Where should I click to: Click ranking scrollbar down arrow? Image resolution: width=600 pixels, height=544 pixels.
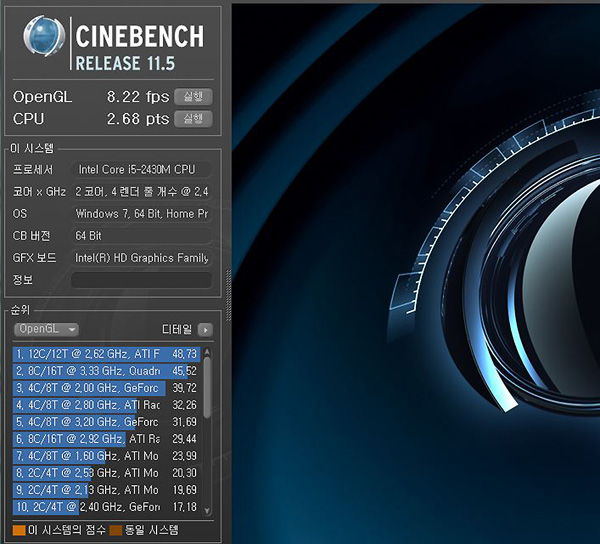207,511
